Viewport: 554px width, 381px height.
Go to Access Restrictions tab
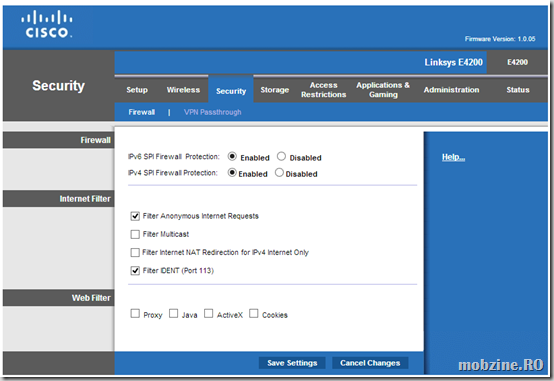tap(324, 90)
